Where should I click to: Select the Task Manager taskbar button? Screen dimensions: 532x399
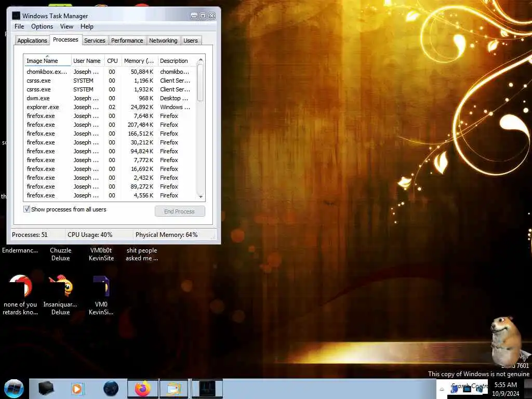207,389
